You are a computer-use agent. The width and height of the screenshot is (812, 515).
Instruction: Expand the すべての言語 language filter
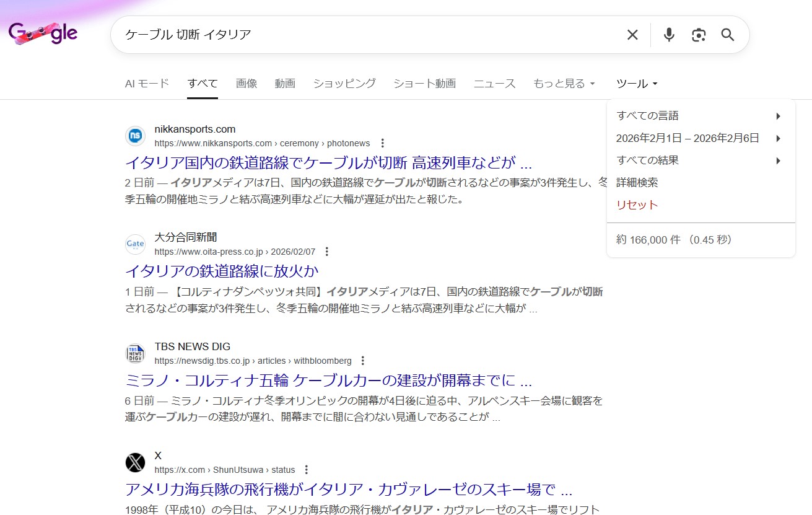point(699,116)
